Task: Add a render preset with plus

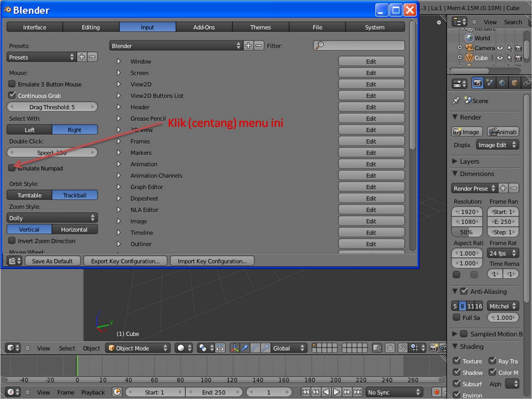Action: click(503, 188)
